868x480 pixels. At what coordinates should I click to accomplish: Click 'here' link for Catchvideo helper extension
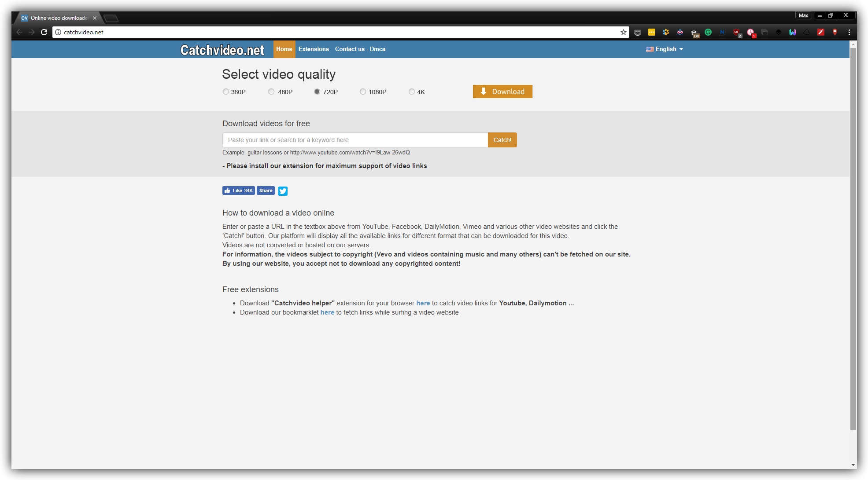(x=423, y=303)
